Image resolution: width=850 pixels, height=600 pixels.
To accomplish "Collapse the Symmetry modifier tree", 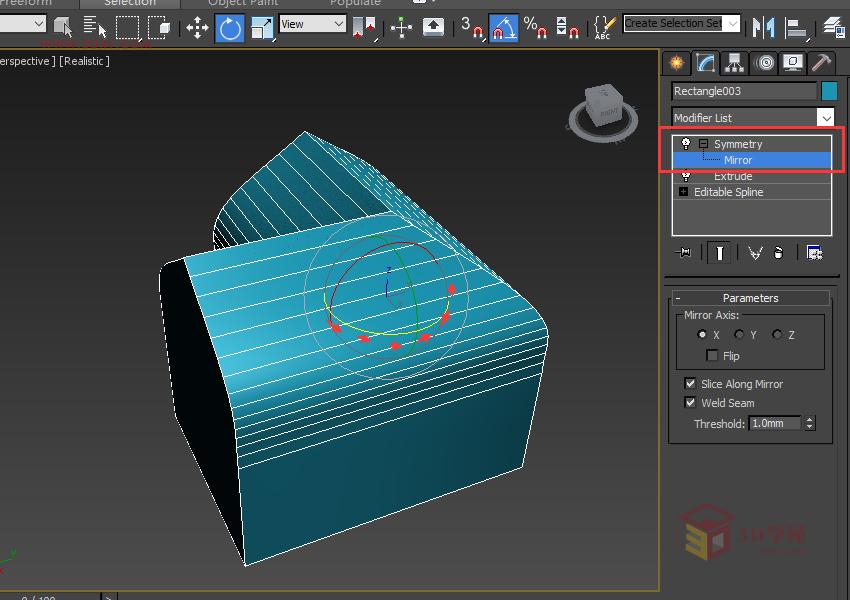I will [x=703, y=144].
